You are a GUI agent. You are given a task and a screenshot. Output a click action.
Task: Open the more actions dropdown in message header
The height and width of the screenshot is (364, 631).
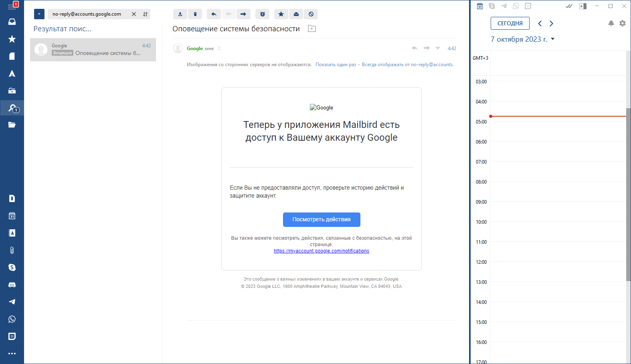438,48
